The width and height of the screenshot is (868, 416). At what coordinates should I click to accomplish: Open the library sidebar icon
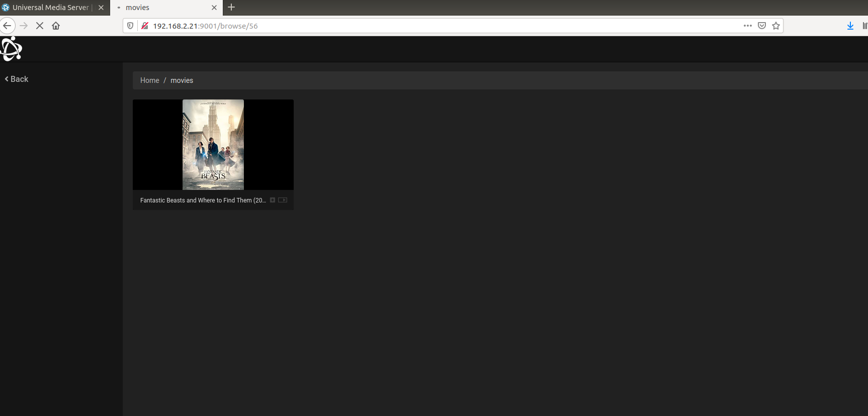(865, 26)
